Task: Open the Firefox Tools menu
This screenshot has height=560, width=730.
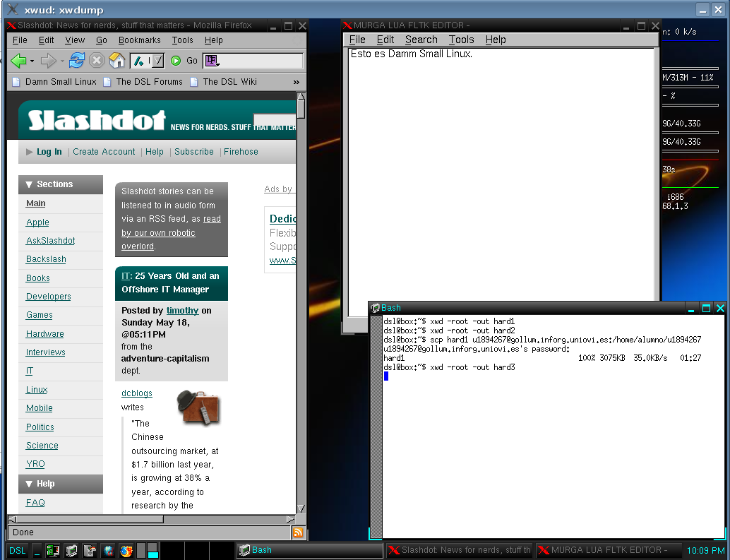Action: tap(182, 40)
